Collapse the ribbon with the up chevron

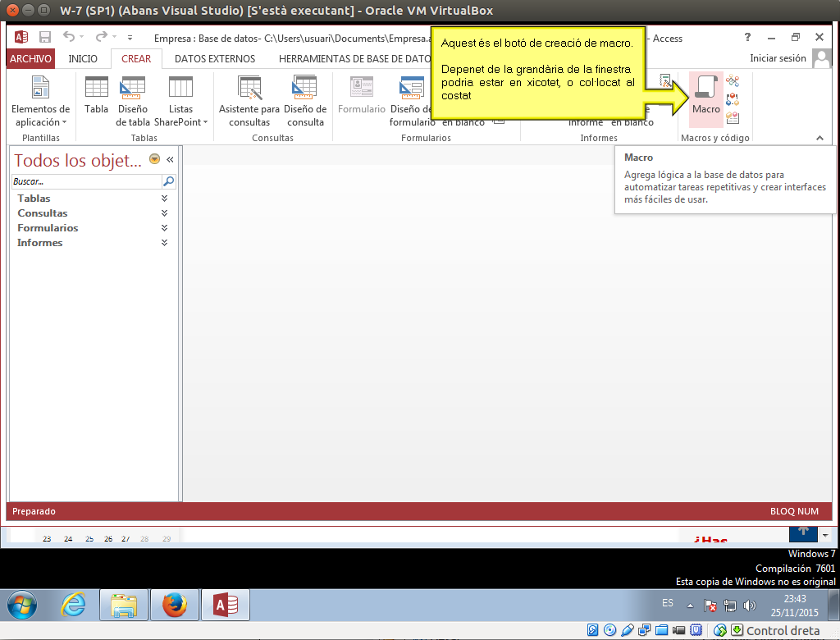pyautogui.click(x=819, y=138)
